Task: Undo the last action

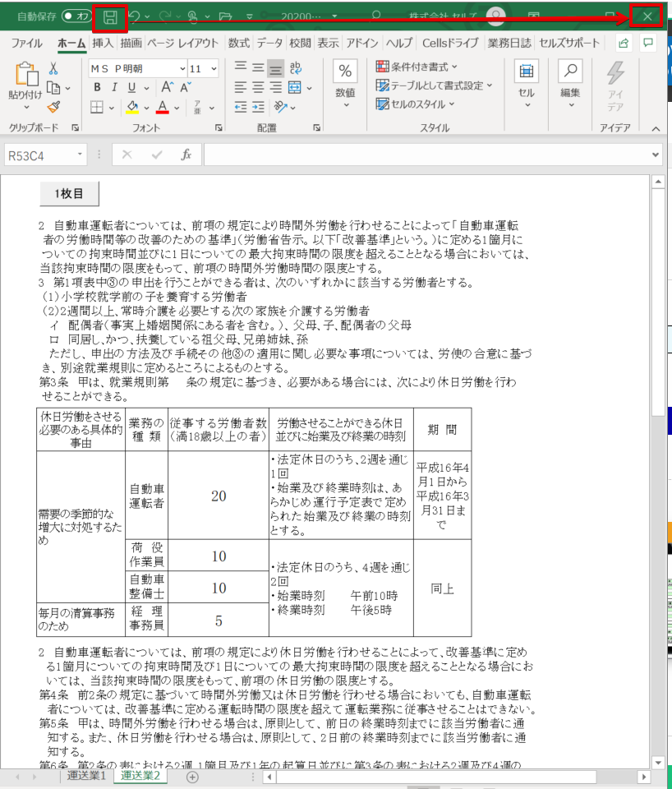Action: point(134,16)
